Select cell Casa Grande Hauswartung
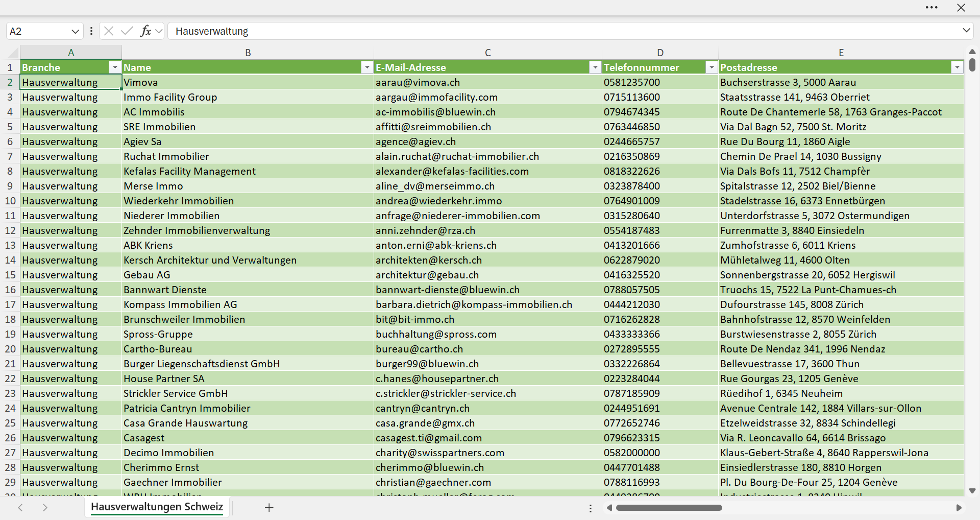The image size is (980, 520). pos(248,423)
